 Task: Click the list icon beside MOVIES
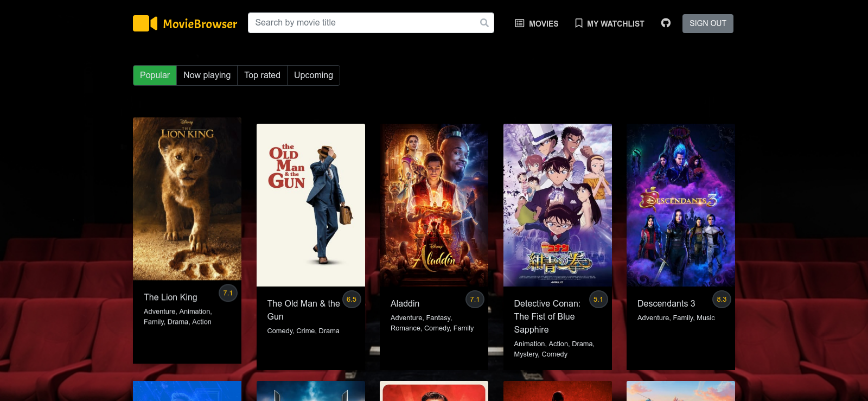point(519,23)
